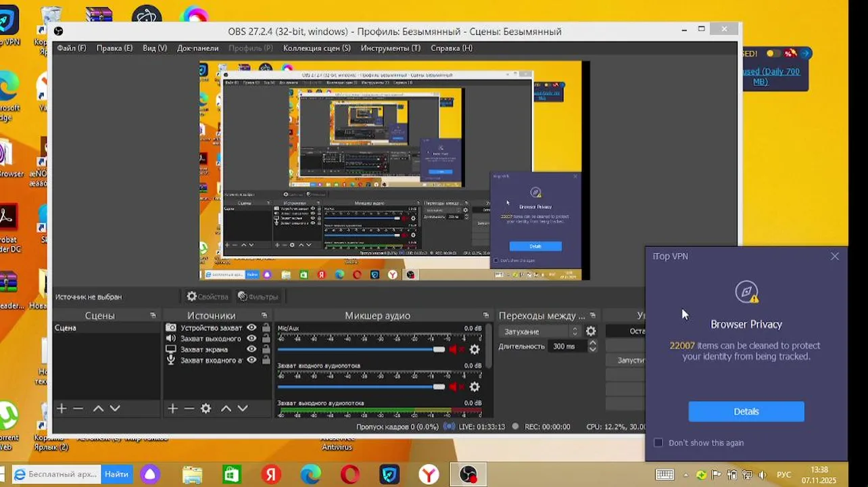Click the camera icon of Устройство захвата

(x=171, y=328)
